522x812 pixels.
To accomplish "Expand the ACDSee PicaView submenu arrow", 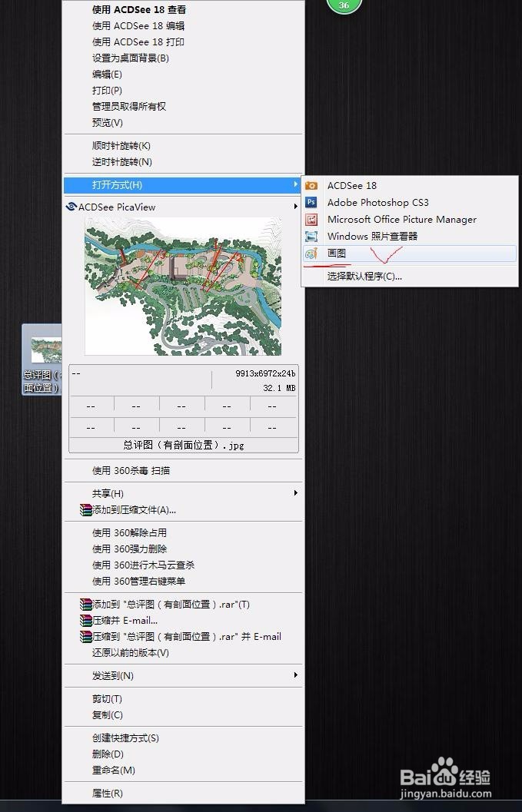I will [x=295, y=207].
